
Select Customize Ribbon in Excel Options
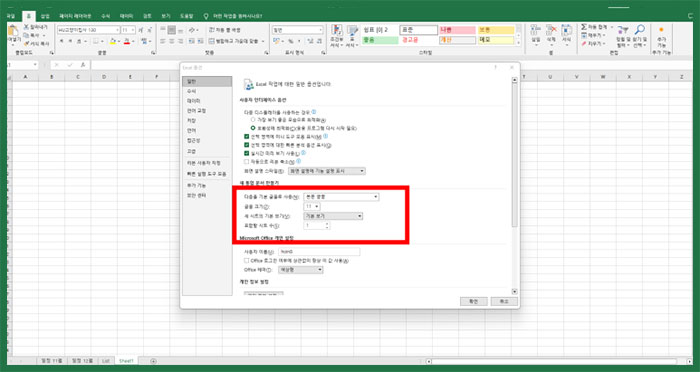207,163
